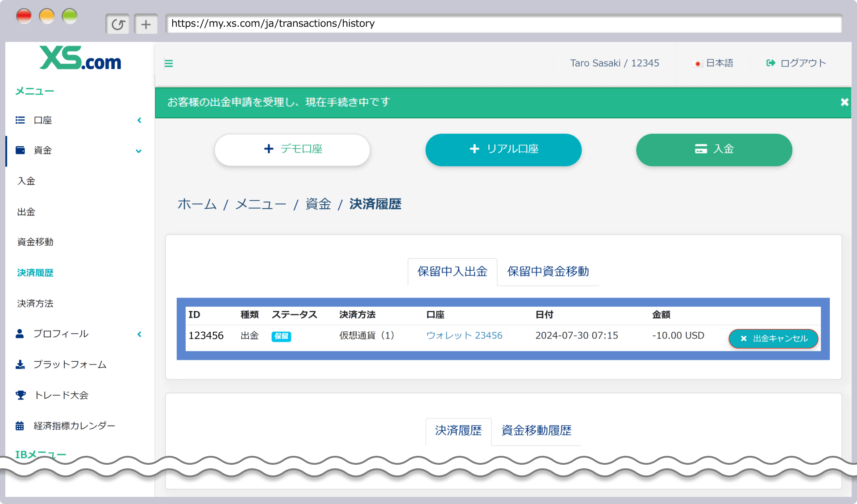Click the XS.com logo

pos(80,58)
